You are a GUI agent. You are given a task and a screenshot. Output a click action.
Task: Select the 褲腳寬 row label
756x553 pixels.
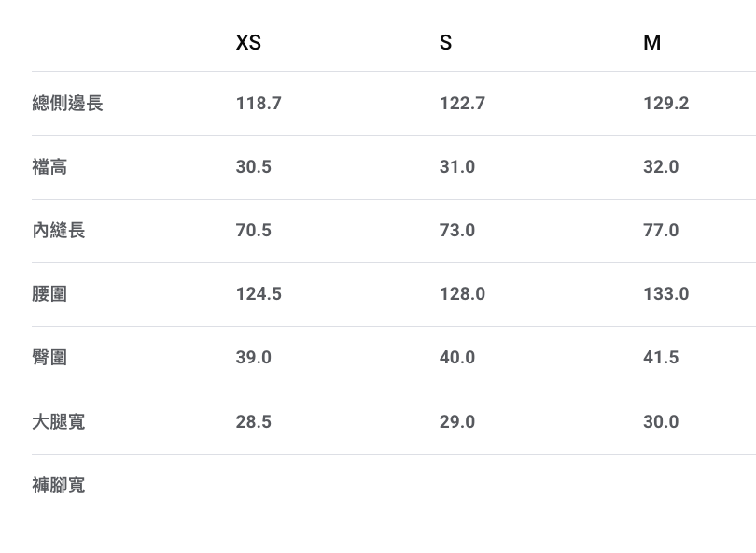click(x=59, y=486)
